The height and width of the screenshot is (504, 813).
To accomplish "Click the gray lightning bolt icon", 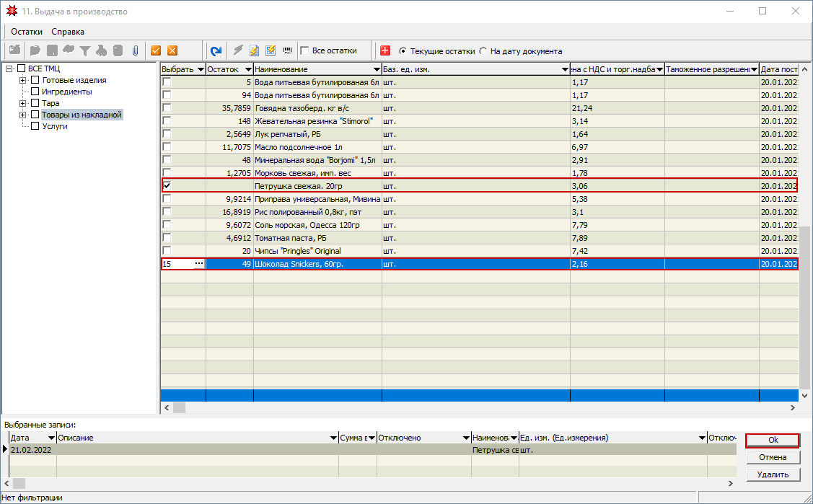I will click(237, 50).
